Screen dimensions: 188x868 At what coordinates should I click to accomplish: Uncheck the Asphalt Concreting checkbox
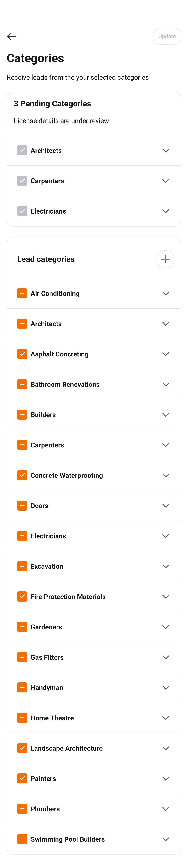(22, 354)
